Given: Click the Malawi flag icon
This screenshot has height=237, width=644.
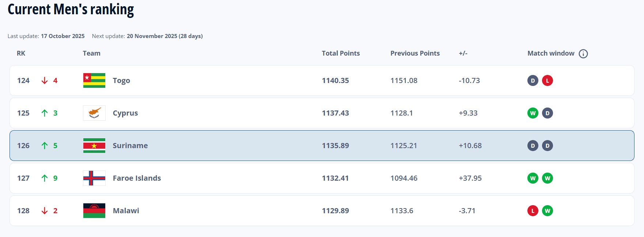Looking at the screenshot, I should [94, 211].
